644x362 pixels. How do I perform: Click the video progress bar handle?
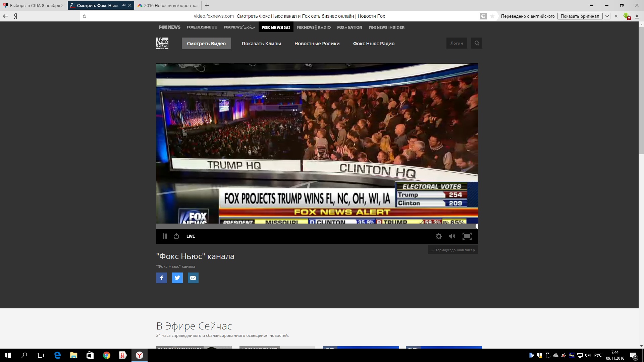pyautogui.click(x=477, y=226)
